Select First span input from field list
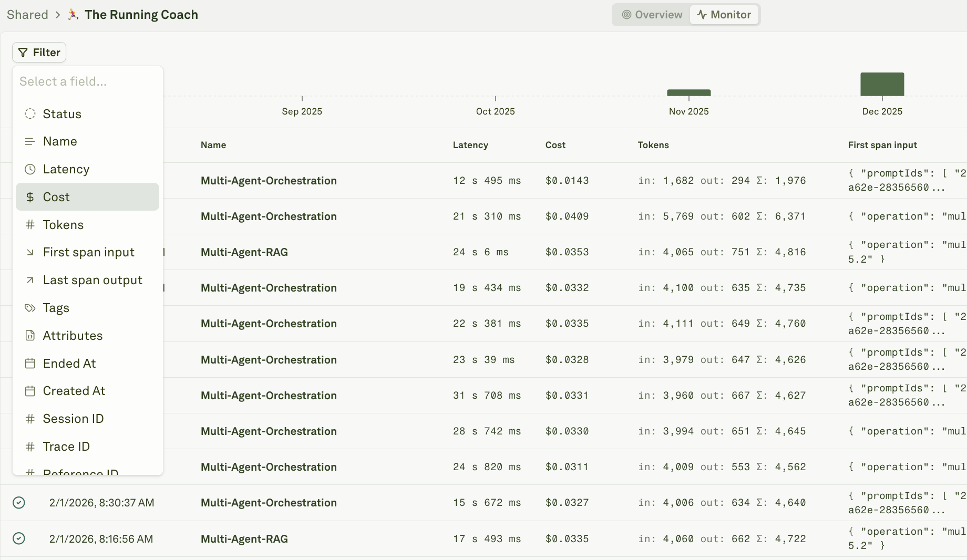The height and width of the screenshot is (560, 967). click(x=88, y=252)
